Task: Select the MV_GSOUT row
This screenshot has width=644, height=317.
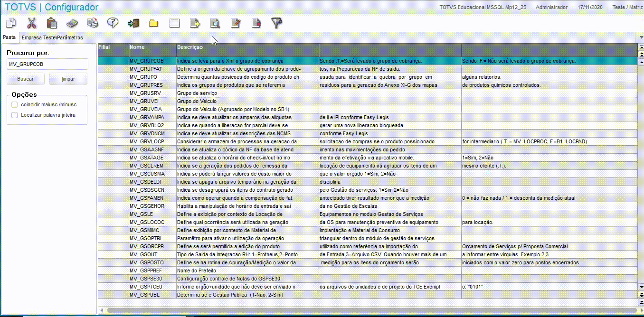Action: coord(367,254)
